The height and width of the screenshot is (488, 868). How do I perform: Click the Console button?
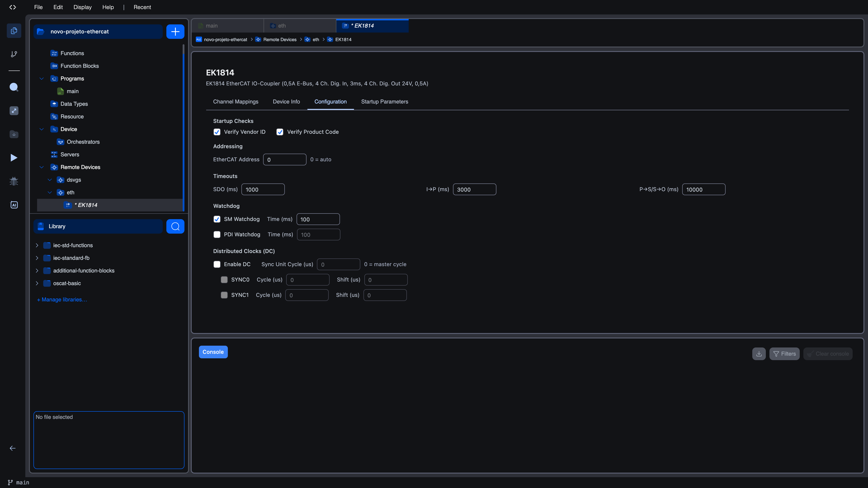213,352
